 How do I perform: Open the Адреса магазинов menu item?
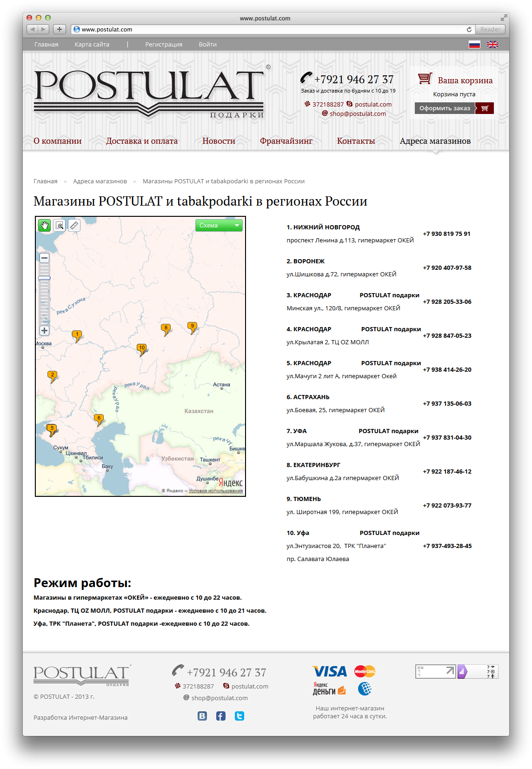tap(435, 141)
